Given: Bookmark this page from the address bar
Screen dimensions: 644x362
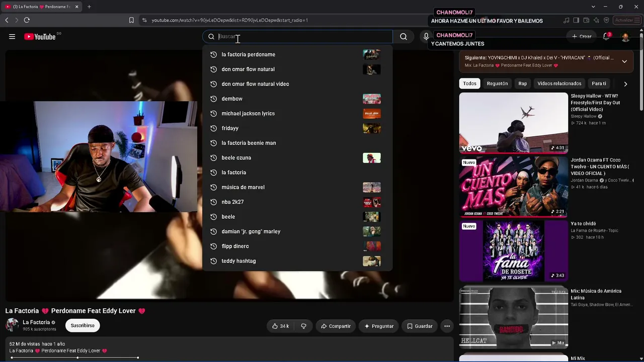Looking at the screenshot, I should 131,20.
